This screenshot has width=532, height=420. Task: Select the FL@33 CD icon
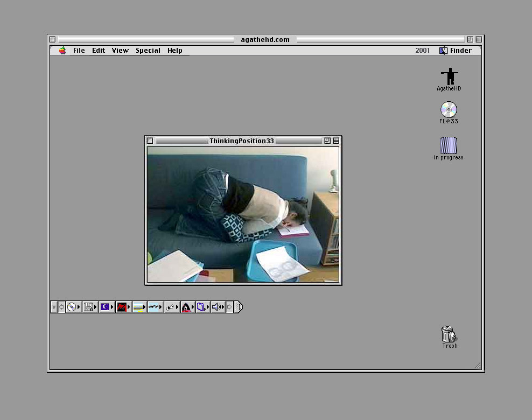click(x=449, y=113)
